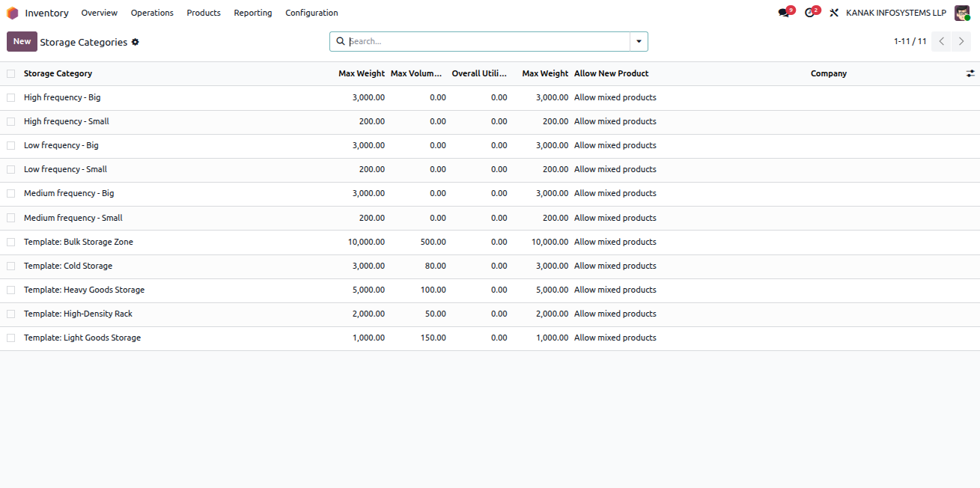Open the optional columns adjust icon
Image resolution: width=980 pixels, height=488 pixels.
coord(970,73)
